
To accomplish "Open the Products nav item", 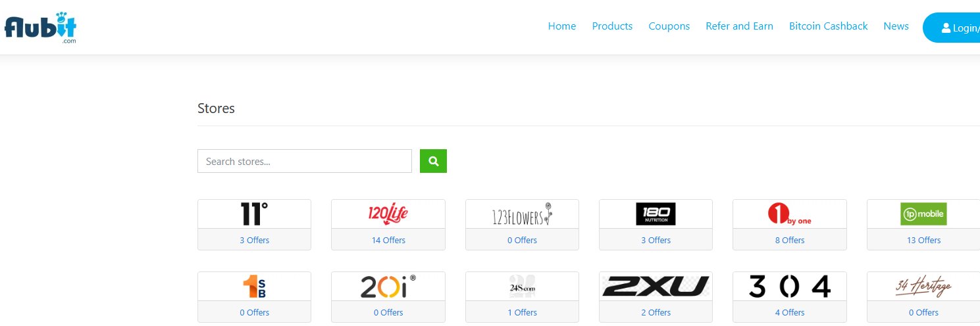I will tap(612, 26).
